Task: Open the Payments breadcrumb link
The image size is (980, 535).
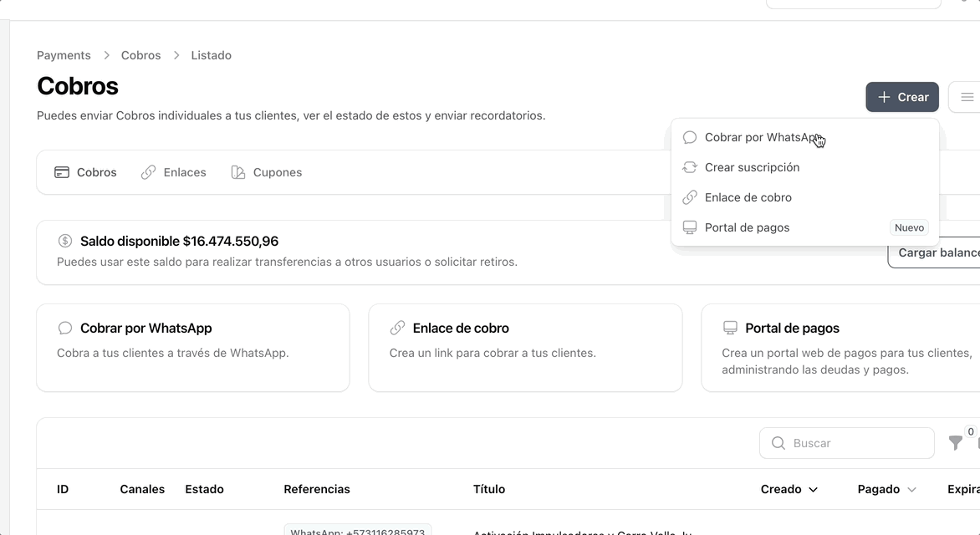Action: [64, 54]
